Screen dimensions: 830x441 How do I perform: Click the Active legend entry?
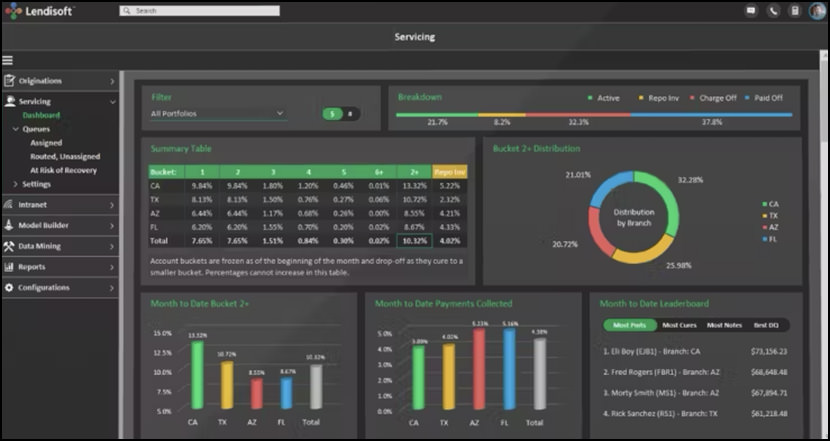coord(603,98)
